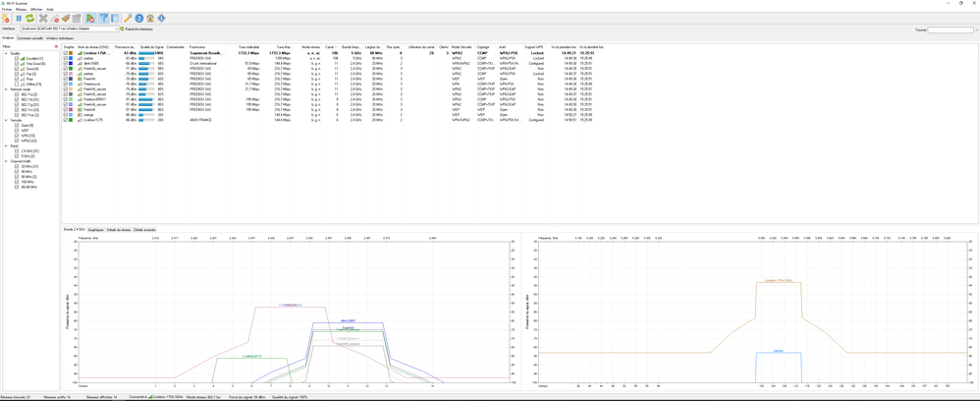Switch to Détails avancés tab

144,230
